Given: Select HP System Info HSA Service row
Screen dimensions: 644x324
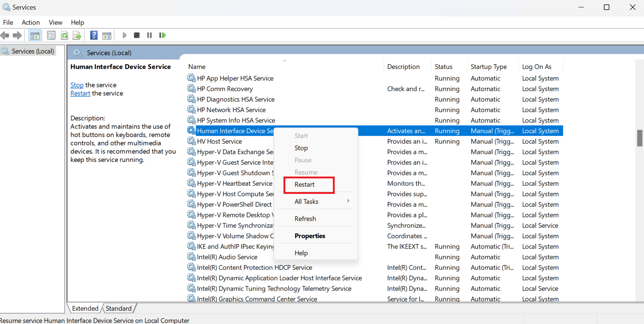Looking at the screenshot, I should [x=375, y=120].
